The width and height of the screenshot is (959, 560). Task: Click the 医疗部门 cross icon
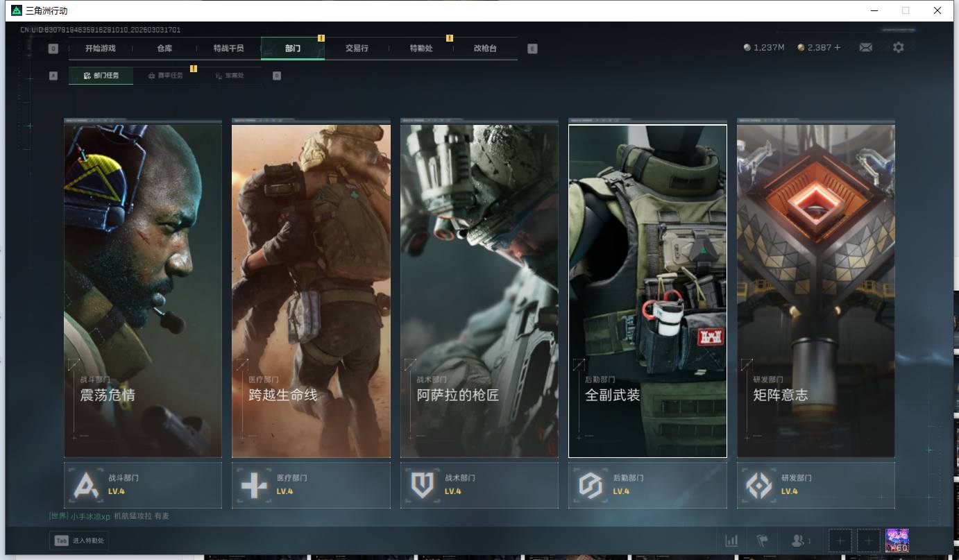click(x=254, y=485)
